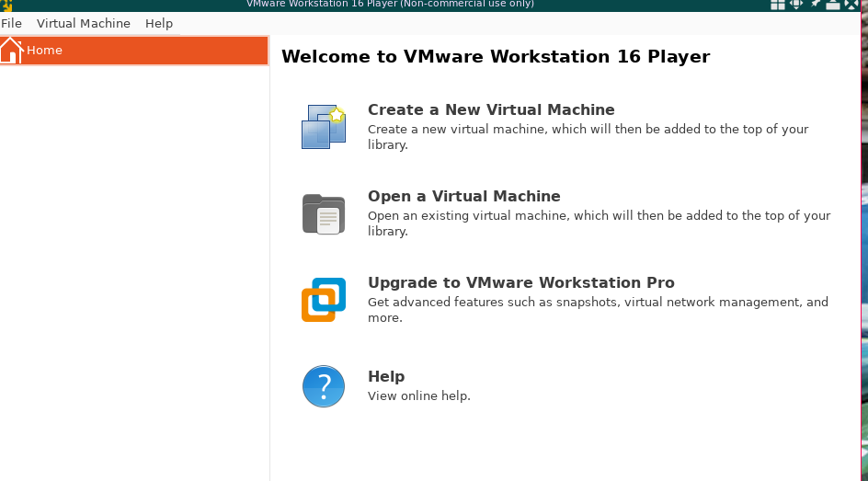The height and width of the screenshot is (481, 868).
Task: Click the blue question mark Help icon
Action: (x=324, y=386)
